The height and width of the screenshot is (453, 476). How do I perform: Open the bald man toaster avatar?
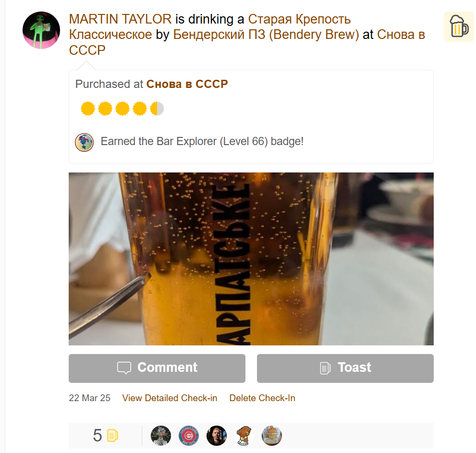tap(217, 436)
